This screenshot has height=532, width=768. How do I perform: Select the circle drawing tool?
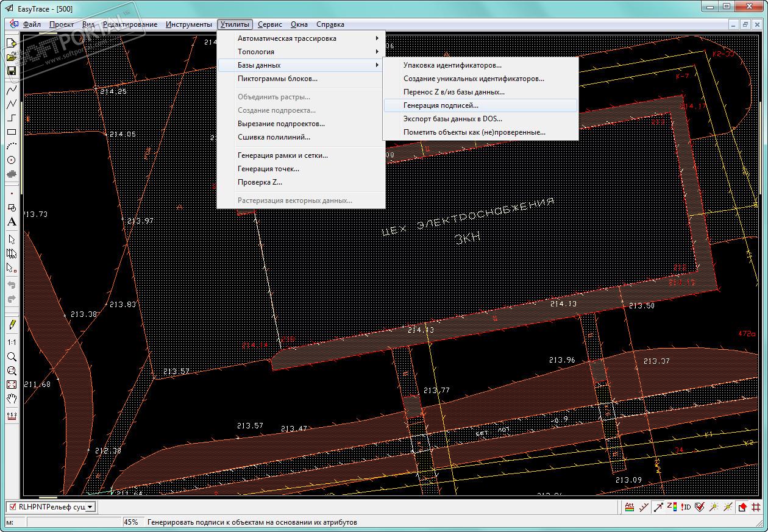(12, 160)
